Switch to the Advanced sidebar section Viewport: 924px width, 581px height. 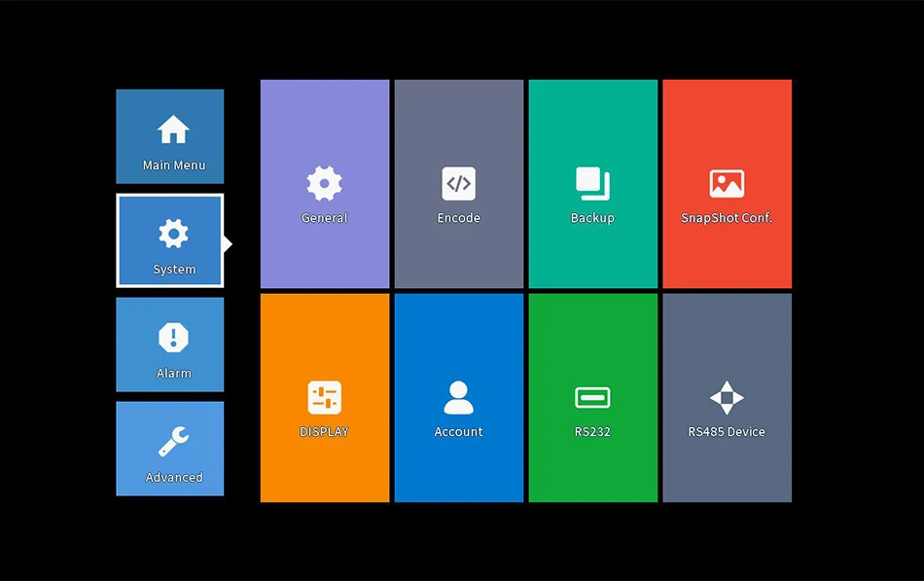[x=169, y=449]
